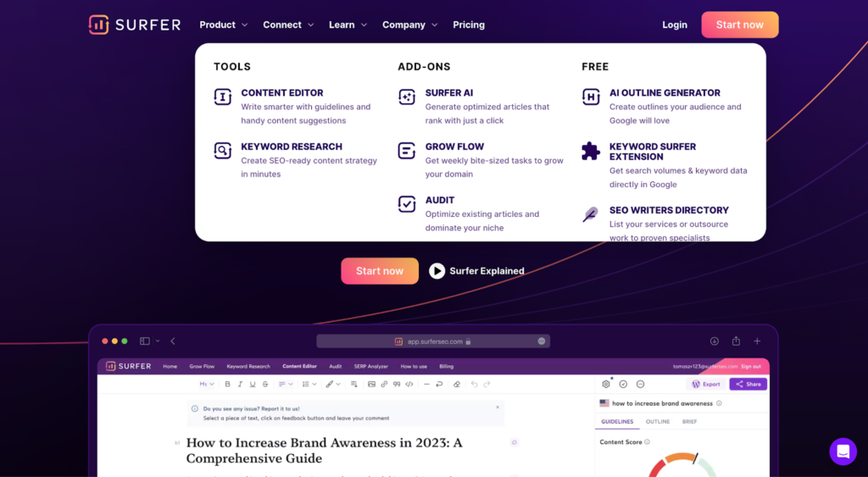Open SERP Analyzer in the app nav
This screenshot has width=868, height=477.
(371, 366)
